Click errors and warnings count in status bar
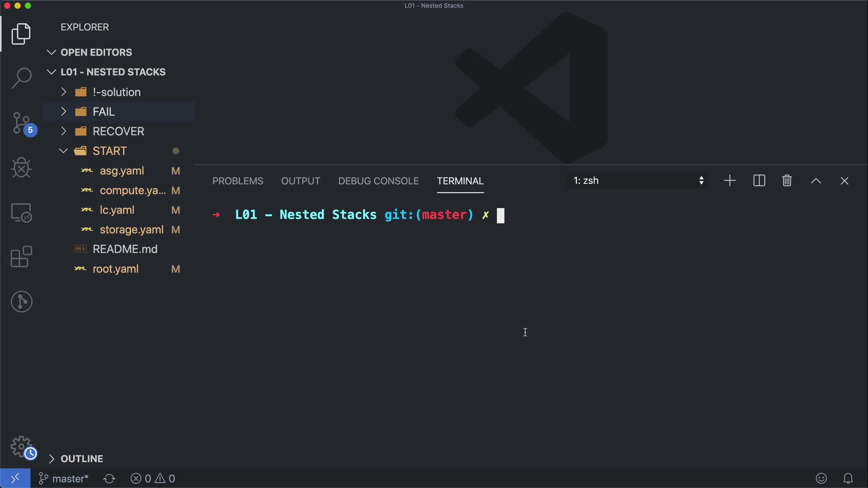This screenshot has height=488, width=868. pyautogui.click(x=153, y=479)
